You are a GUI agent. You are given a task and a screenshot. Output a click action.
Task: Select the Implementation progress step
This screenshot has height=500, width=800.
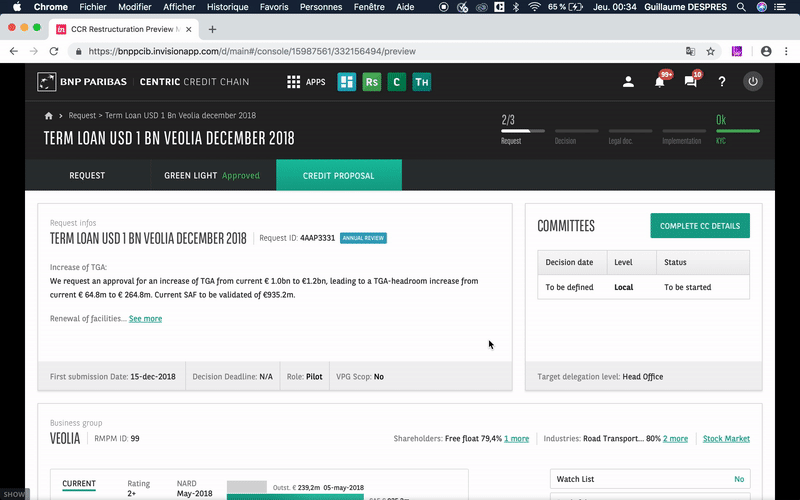point(684,135)
